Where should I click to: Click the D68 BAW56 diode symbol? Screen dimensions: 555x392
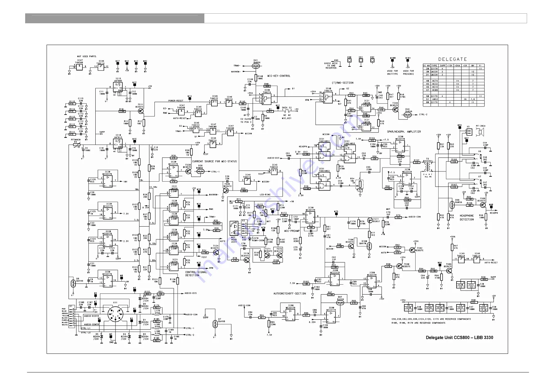click(452, 205)
